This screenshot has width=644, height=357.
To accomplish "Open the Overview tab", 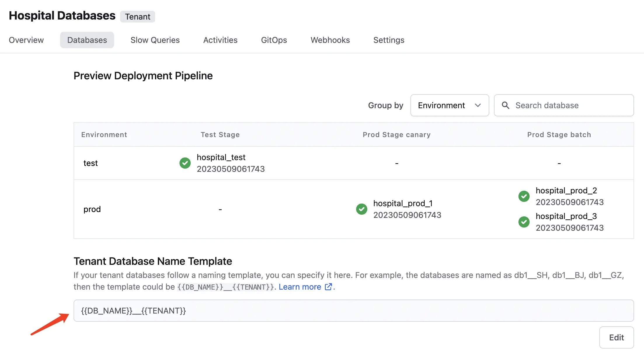I will click(26, 40).
